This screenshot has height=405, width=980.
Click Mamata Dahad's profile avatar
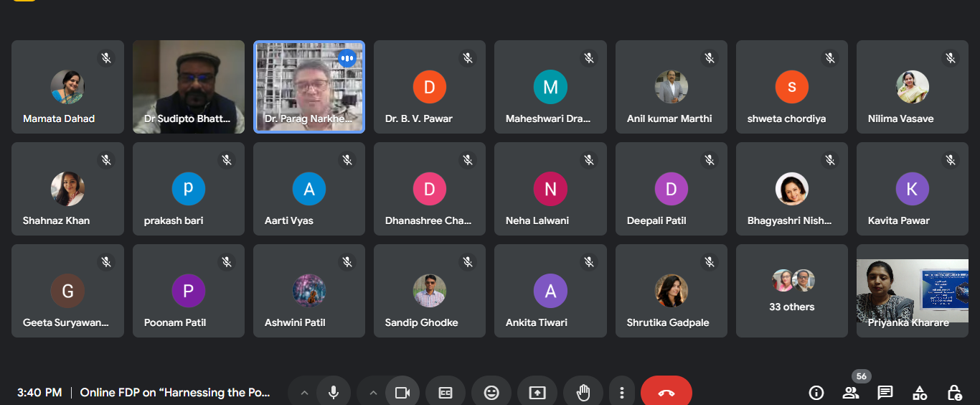(67, 88)
